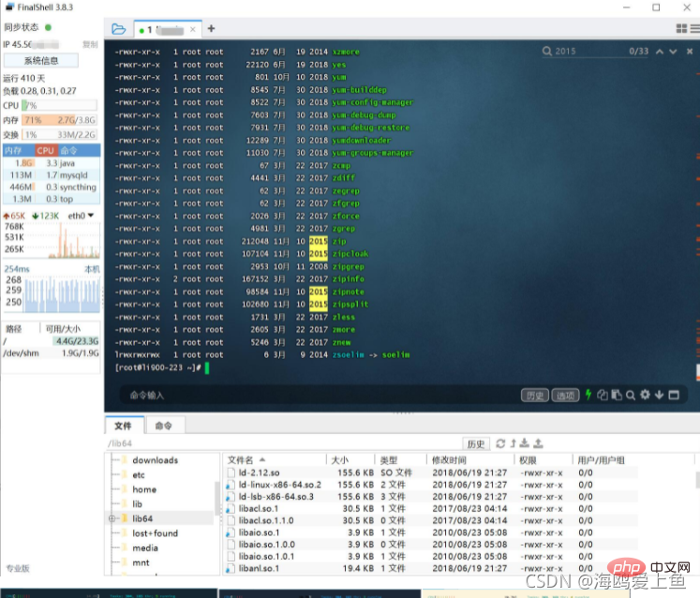Jump to previous search match arrow
Image resolution: width=700 pixels, height=598 pixels.
tap(660, 52)
